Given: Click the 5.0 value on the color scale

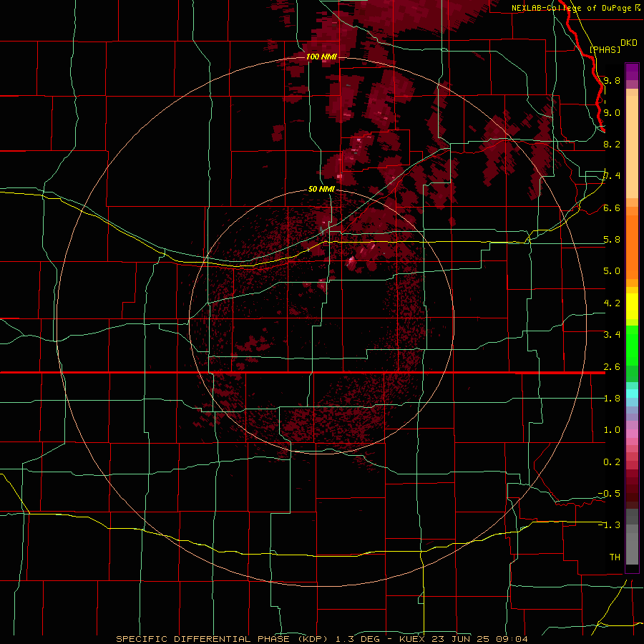Looking at the screenshot, I should (612, 271).
